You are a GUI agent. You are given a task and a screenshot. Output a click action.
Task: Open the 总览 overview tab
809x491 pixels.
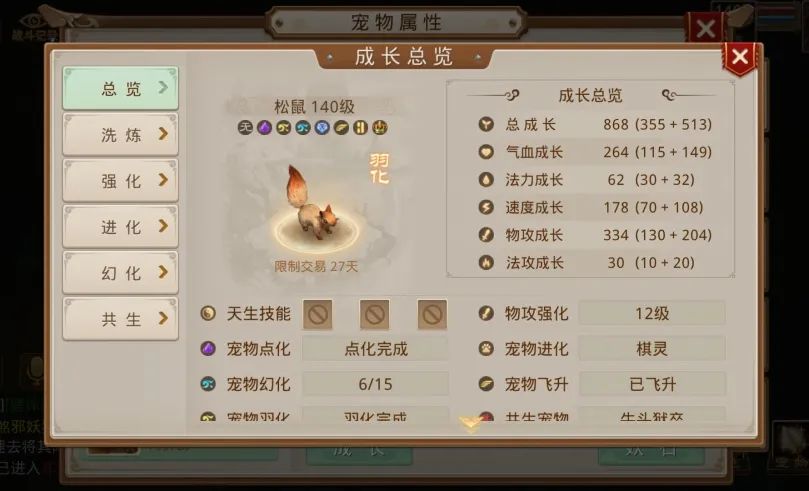(120, 88)
